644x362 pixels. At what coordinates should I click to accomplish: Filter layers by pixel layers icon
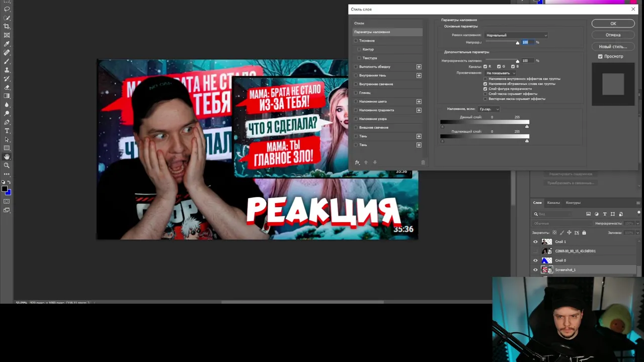click(x=588, y=214)
